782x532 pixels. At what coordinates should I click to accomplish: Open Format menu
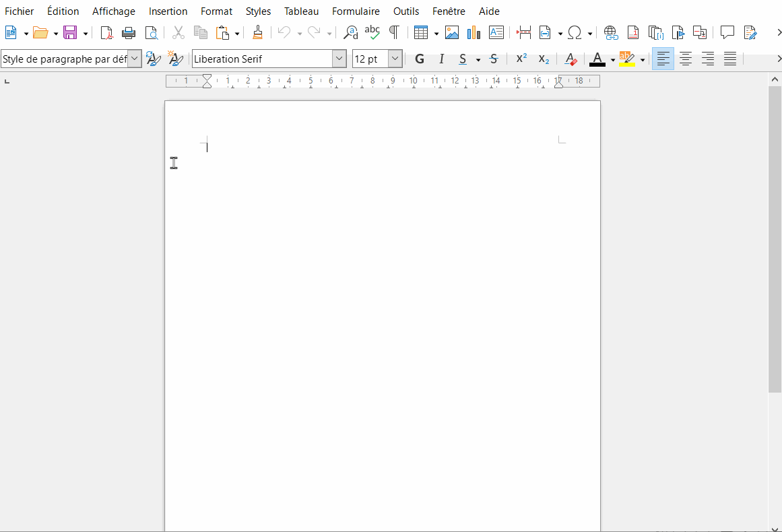pos(216,11)
